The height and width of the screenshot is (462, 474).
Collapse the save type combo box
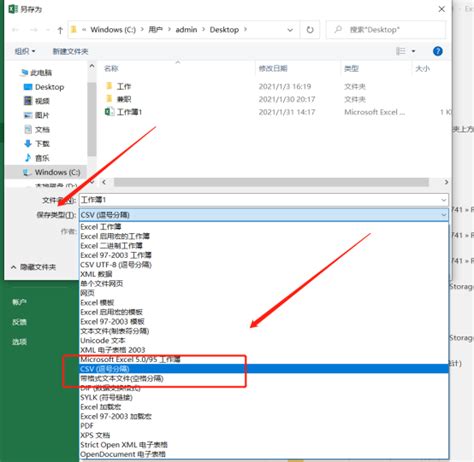[444, 215]
